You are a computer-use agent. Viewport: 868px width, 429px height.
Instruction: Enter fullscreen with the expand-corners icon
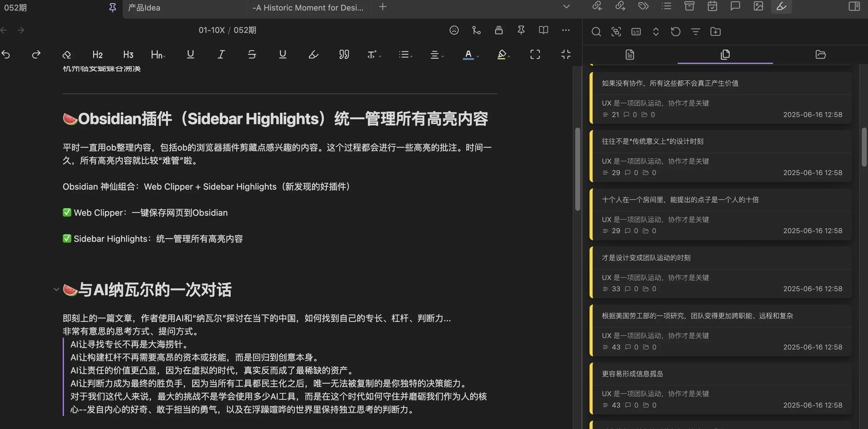pyautogui.click(x=535, y=54)
